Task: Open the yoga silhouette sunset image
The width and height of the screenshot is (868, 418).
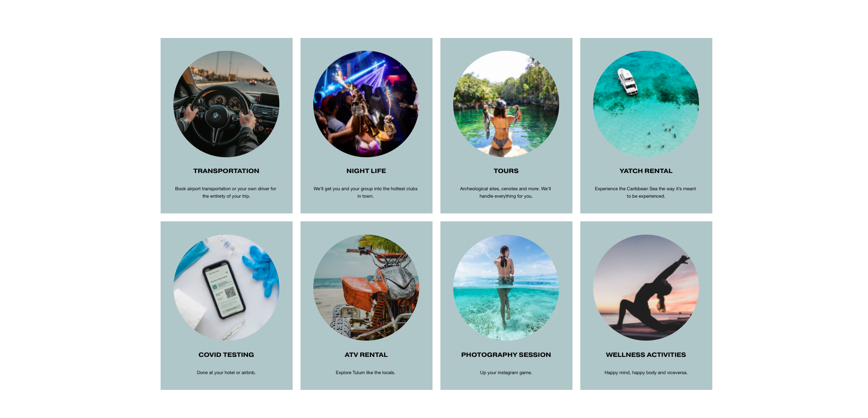Action: click(646, 287)
